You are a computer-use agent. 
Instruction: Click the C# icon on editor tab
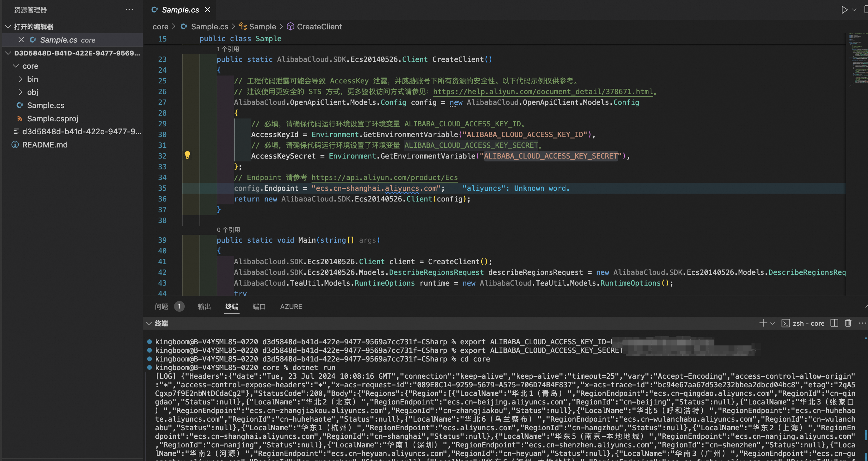(155, 10)
